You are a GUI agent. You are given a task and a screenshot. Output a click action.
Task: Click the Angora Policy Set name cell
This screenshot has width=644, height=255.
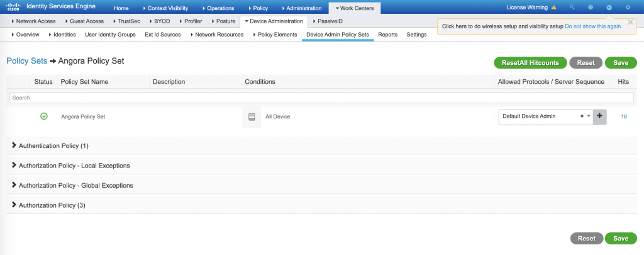tap(84, 116)
